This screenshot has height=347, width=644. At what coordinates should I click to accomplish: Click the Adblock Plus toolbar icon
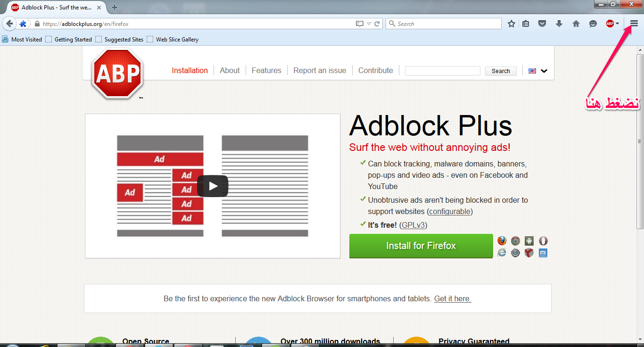tap(610, 24)
